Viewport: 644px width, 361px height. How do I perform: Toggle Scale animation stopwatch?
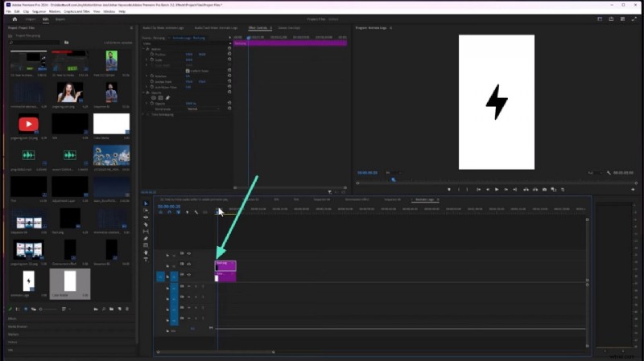152,59
